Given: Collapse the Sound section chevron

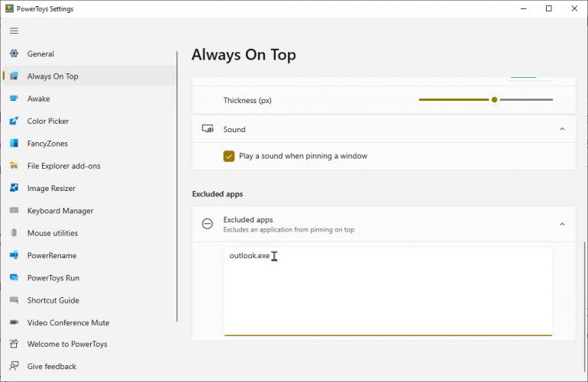Looking at the screenshot, I should [562, 129].
